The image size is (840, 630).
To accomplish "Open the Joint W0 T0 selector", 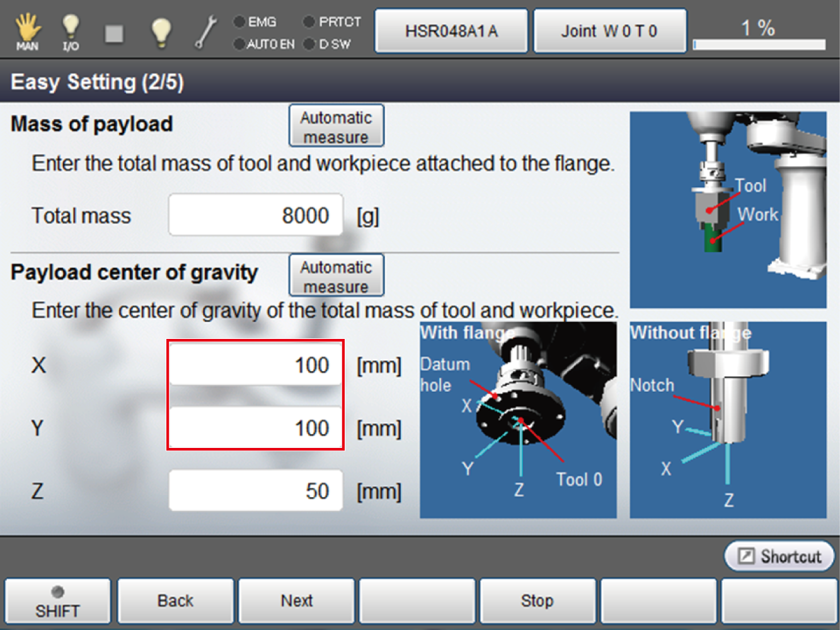I will 609,31.
